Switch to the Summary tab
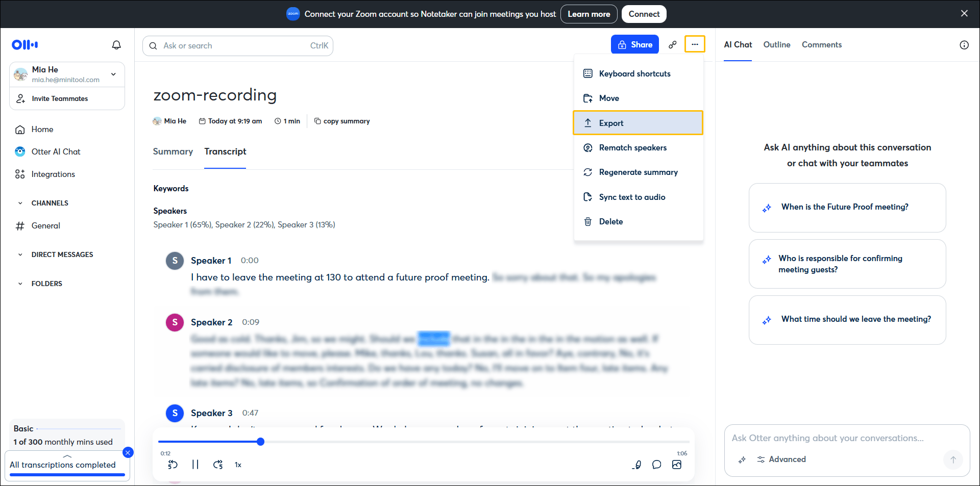The width and height of the screenshot is (980, 486). [173, 151]
